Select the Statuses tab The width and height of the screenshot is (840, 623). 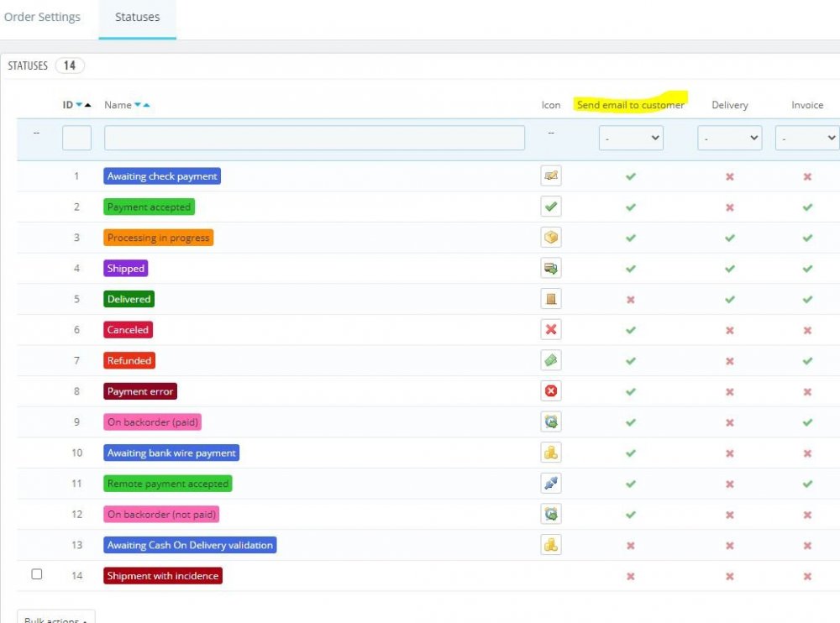tap(137, 17)
